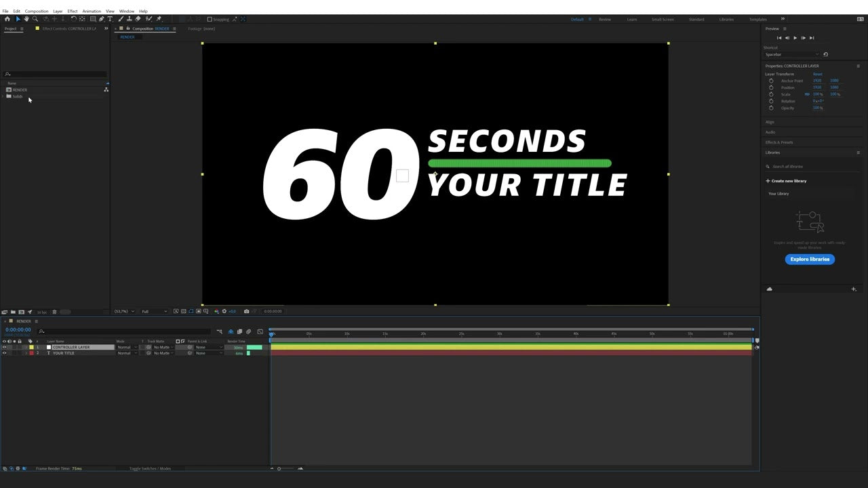Screen dimensions: 868x488
Task: Click the CONTROLLER LAYER label color swatch
Action: (31, 347)
